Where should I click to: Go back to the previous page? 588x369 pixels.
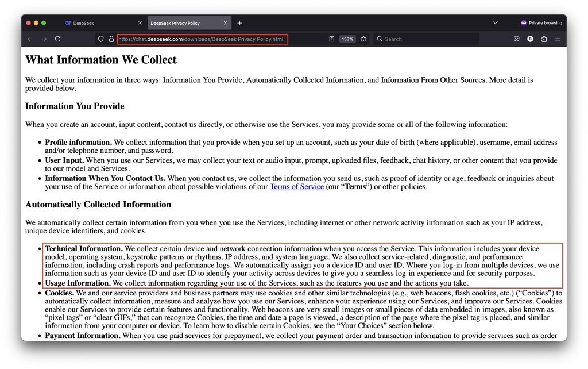[30, 39]
